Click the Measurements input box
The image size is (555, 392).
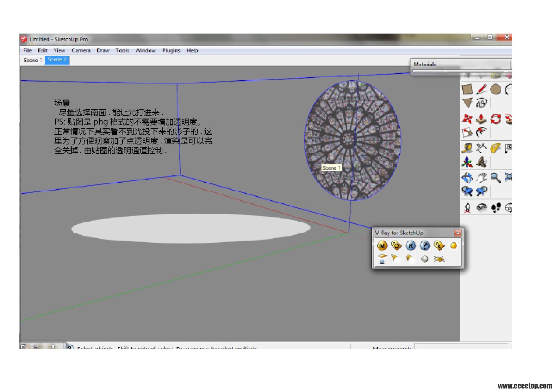[461, 346]
